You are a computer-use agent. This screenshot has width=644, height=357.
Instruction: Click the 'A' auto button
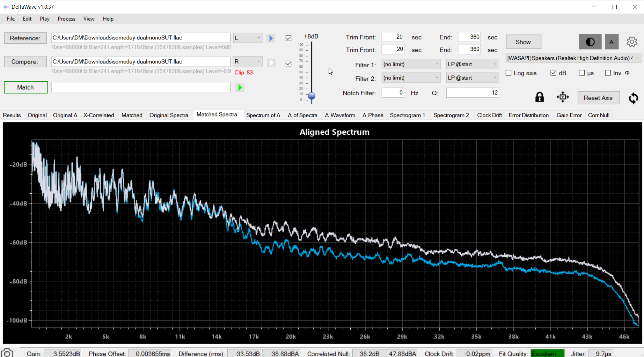(x=612, y=42)
